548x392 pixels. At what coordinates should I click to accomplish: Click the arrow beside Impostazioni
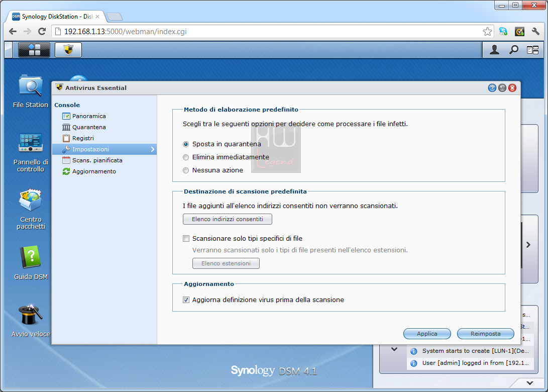[152, 149]
